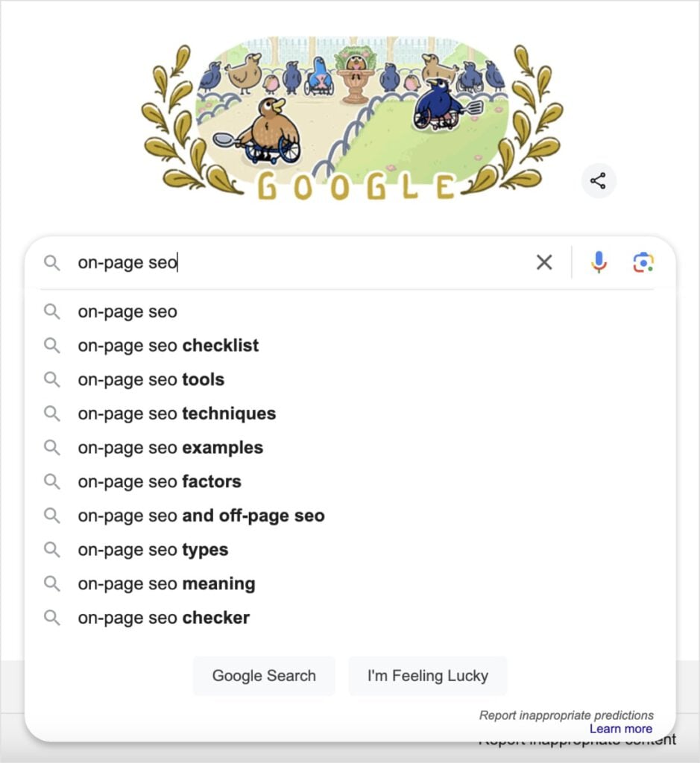
Task: Click the I'm Feeling Lucky button
Action: (428, 676)
